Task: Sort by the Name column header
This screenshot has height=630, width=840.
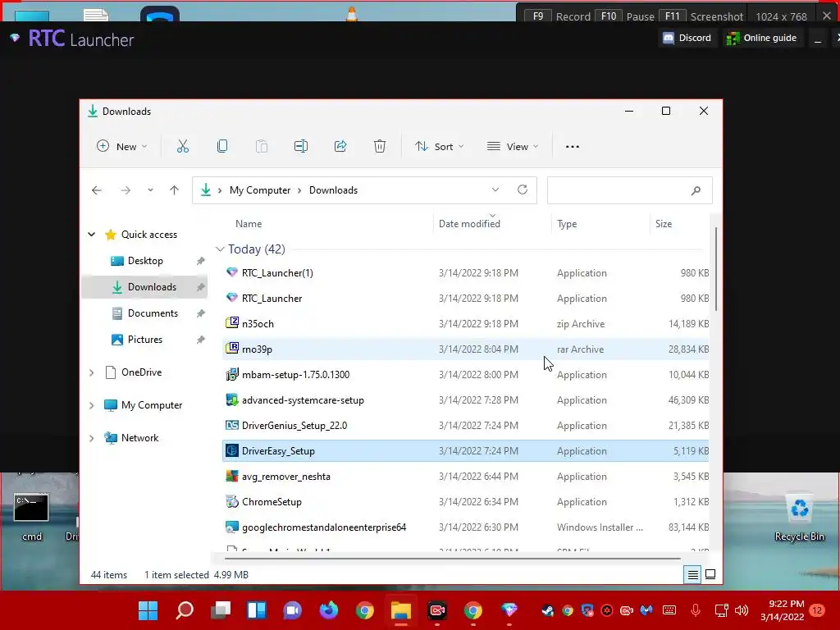Action: [x=249, y=224]
